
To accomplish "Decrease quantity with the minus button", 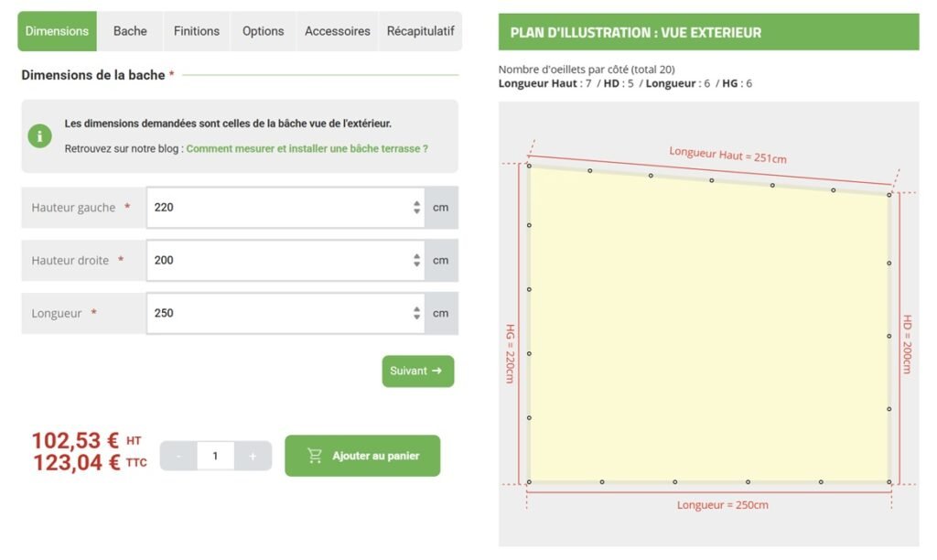I will (178, 456).
